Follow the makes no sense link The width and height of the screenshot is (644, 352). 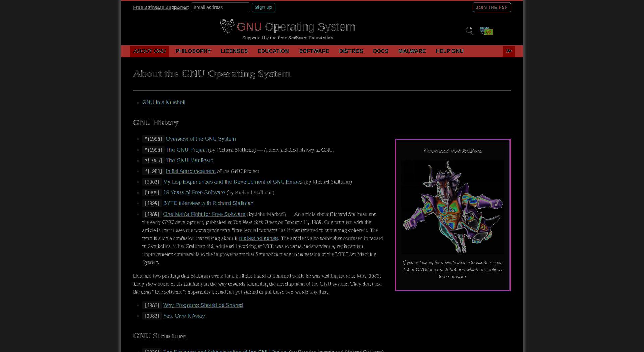point(258,238)
